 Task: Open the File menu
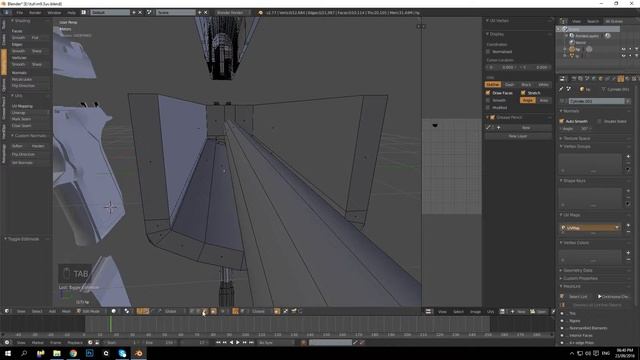coord(19,13)
